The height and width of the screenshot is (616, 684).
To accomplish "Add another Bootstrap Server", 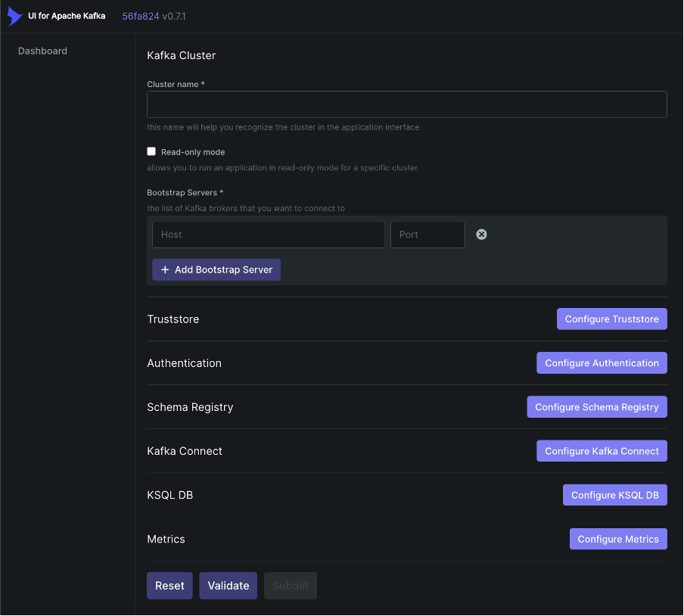I will click(x=216, y=269).
